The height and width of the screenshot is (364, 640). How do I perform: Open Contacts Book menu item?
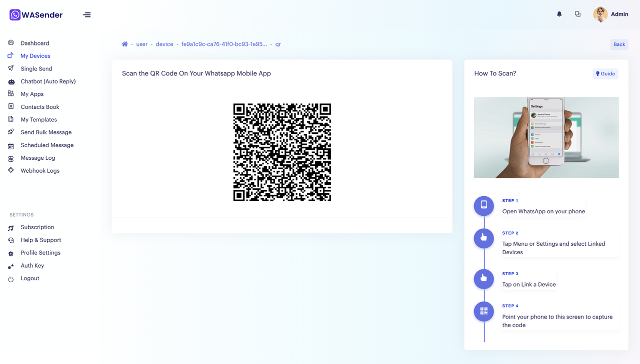tap(40, 107)
